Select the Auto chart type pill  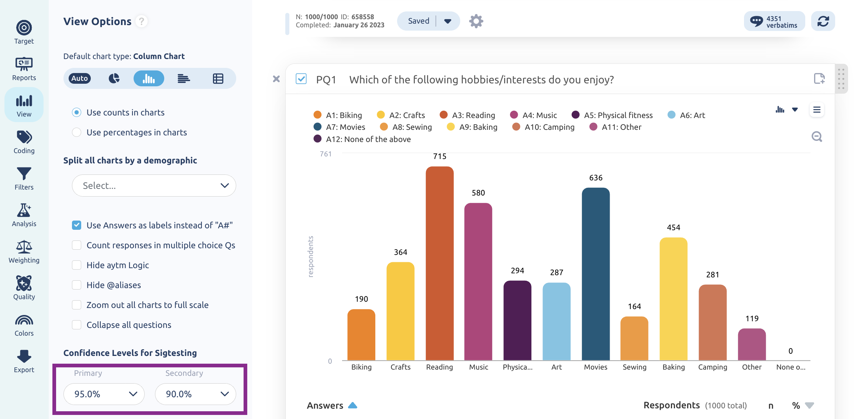[x=80, y=78]
